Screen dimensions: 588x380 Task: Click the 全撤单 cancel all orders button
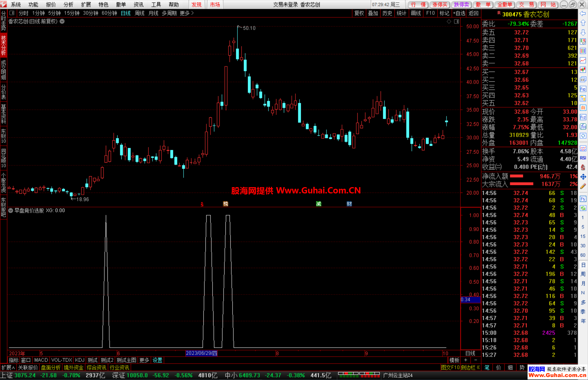[505, 5]
